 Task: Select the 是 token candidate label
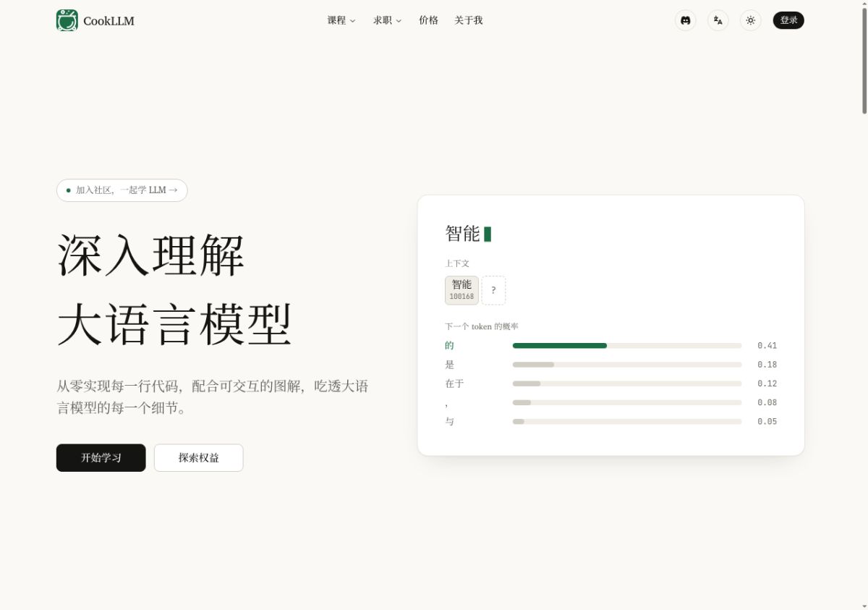(x=449, y=365)
